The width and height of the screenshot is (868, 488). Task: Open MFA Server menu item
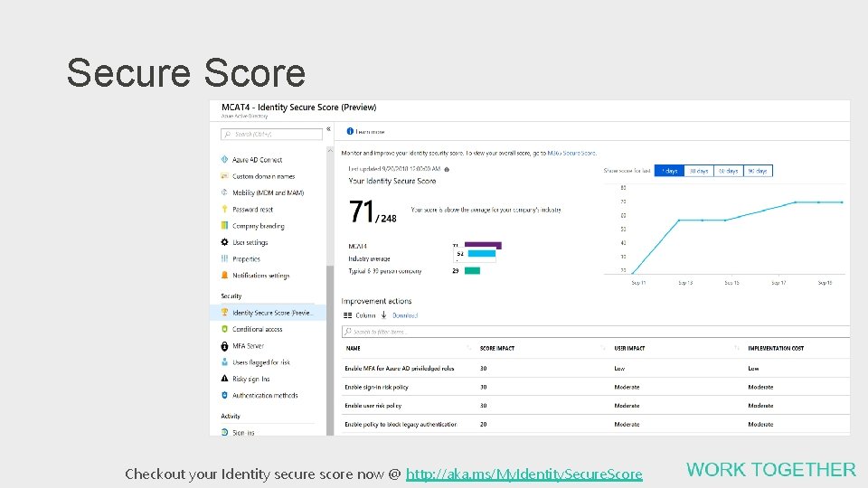pos(248,346)
